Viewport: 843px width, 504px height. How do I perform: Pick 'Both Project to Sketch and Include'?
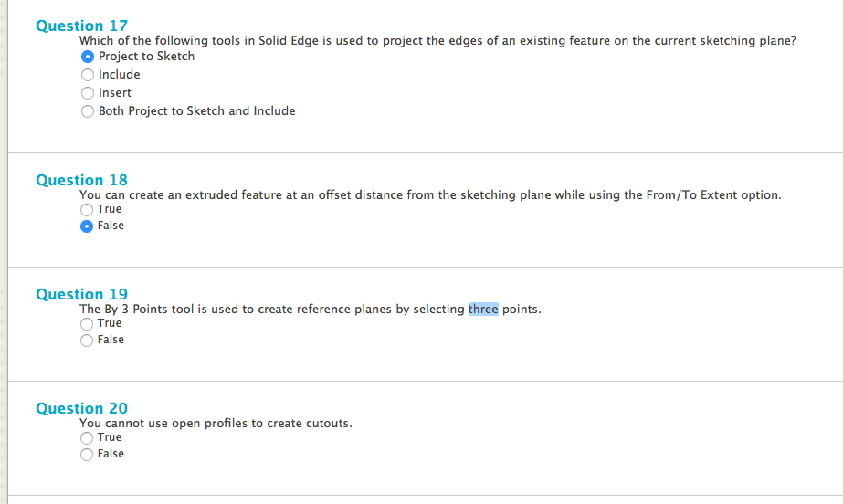click(x=88, y=111)
